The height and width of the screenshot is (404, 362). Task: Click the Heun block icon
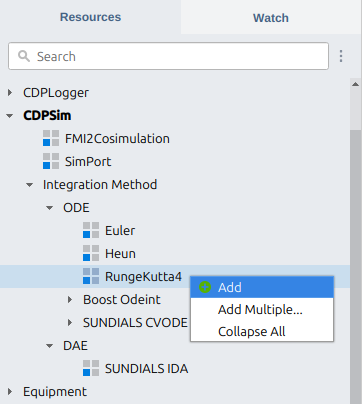pos(91,253)
